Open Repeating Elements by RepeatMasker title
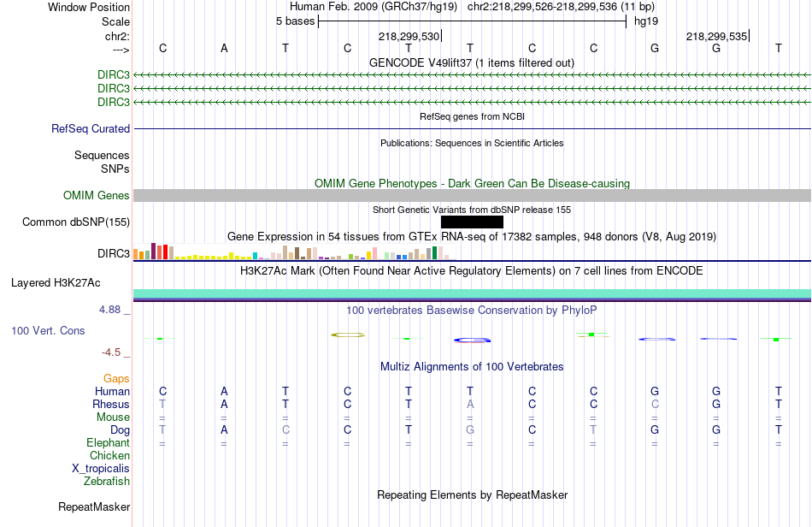 click(472, 494)
